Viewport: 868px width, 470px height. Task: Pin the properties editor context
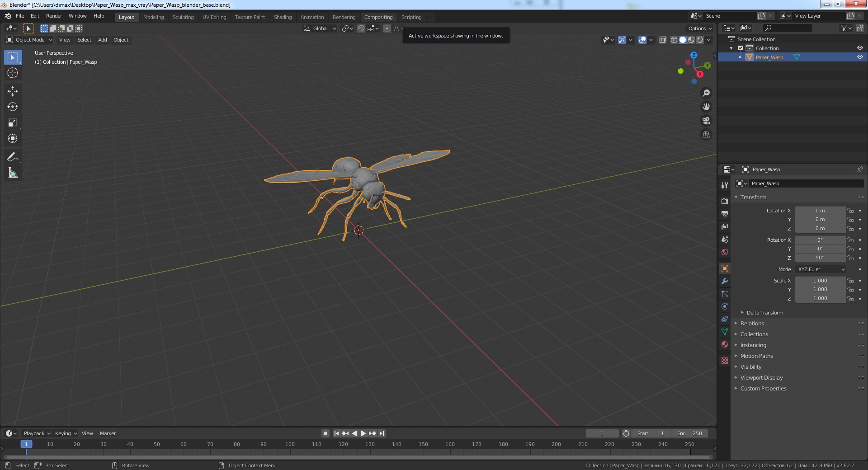tap(859, 169)
